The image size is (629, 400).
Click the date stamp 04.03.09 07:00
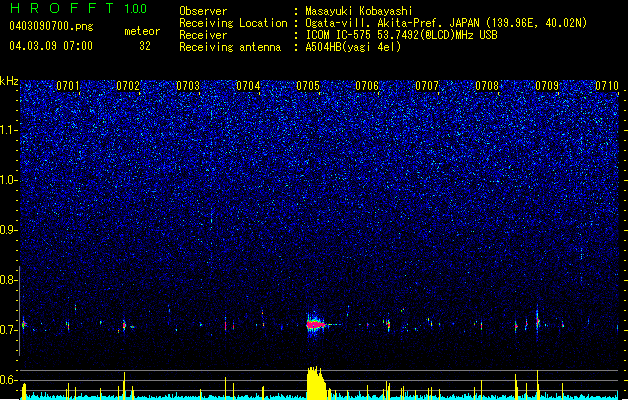click(51, 46)
